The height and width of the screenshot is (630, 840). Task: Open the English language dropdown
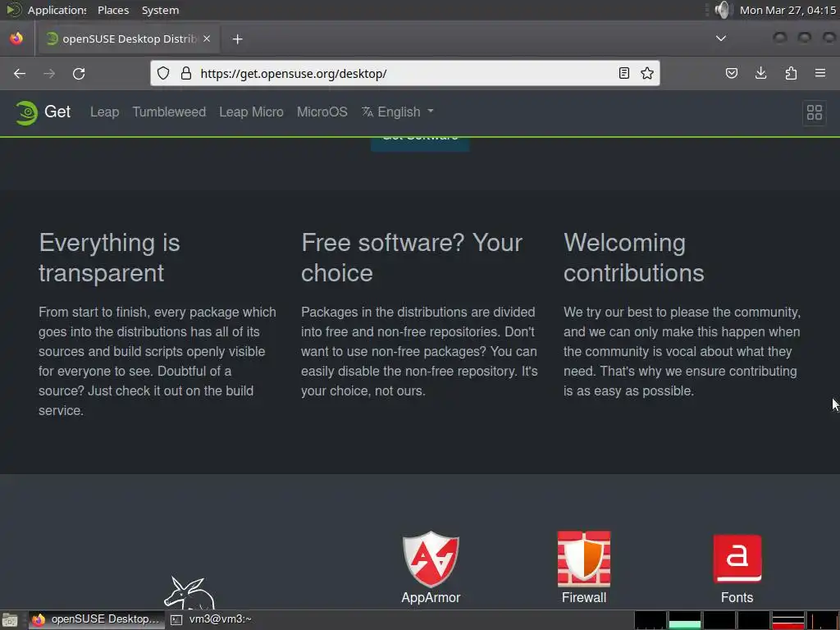[398, 112]
